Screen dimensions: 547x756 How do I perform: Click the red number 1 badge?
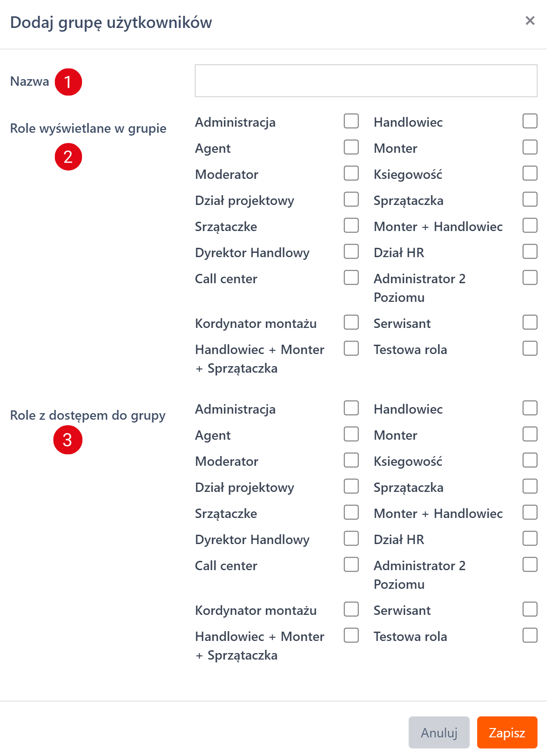click(x=68, y=82)
